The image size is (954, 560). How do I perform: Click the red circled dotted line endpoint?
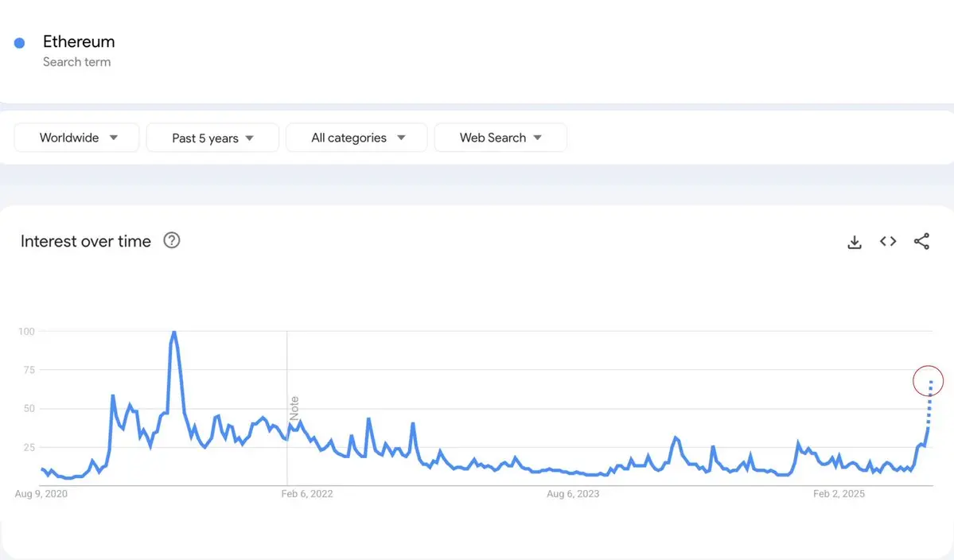pyautogui.click(x=929, y=382)
